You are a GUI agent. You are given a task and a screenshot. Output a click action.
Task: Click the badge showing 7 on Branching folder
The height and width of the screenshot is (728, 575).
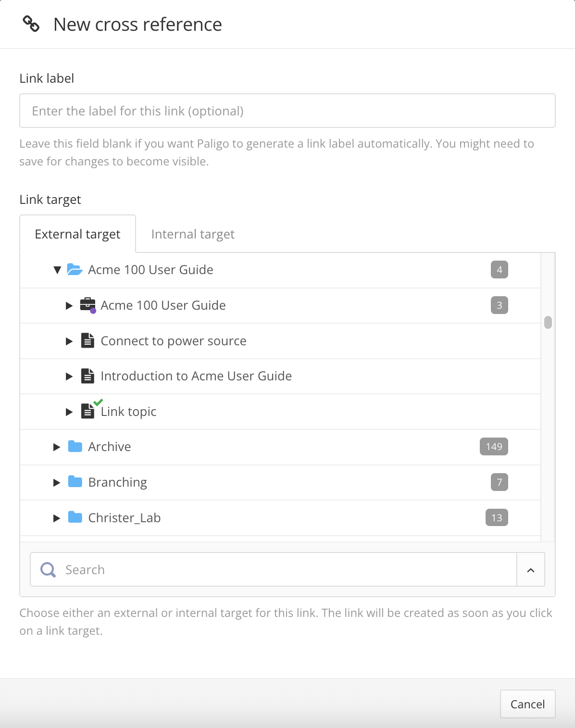pos(500,482)
